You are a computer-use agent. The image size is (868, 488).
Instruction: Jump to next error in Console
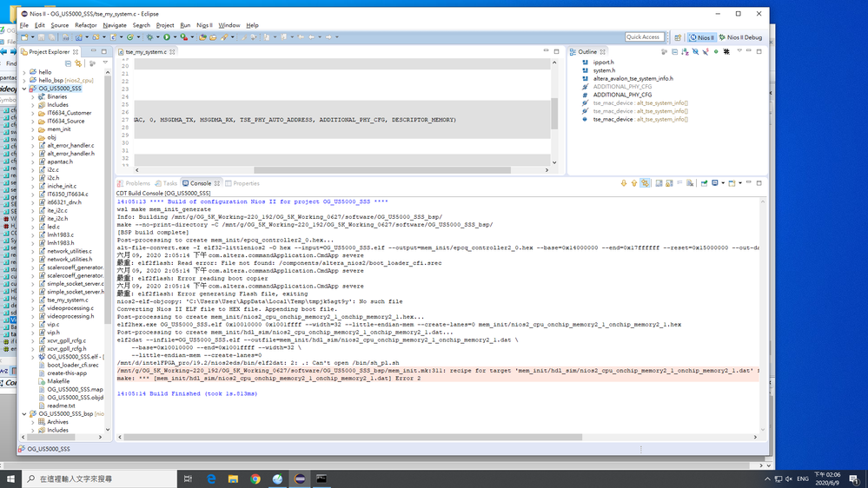tap(623, 183)
